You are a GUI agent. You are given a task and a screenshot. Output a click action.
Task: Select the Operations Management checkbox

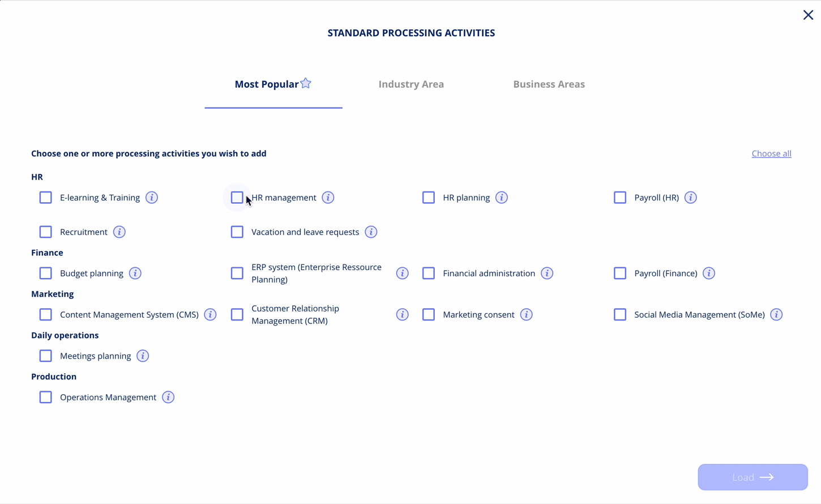coord(45,397)
